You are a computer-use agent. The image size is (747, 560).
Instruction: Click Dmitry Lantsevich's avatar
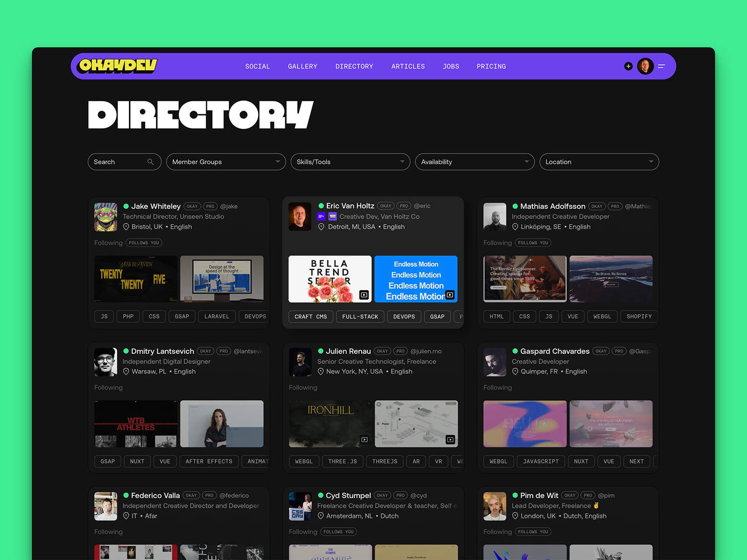tap(106, 362)
